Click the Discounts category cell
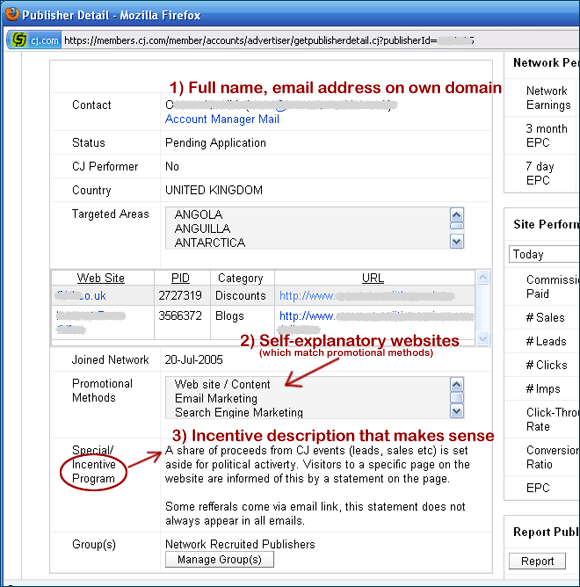 pos(240,296)
